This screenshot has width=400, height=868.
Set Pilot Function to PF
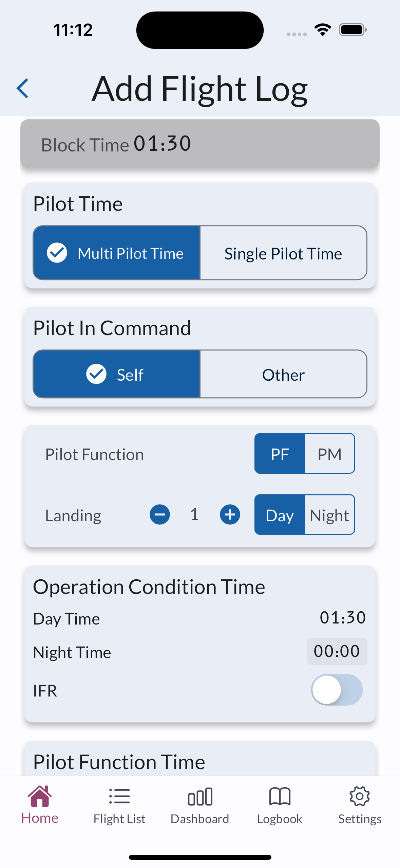(x=280, y=454)
